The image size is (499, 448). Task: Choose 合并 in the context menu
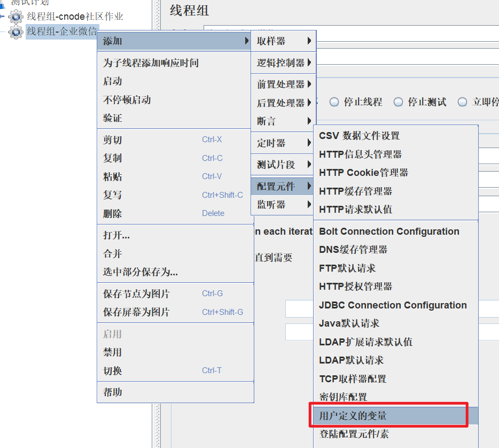(175, 254)
